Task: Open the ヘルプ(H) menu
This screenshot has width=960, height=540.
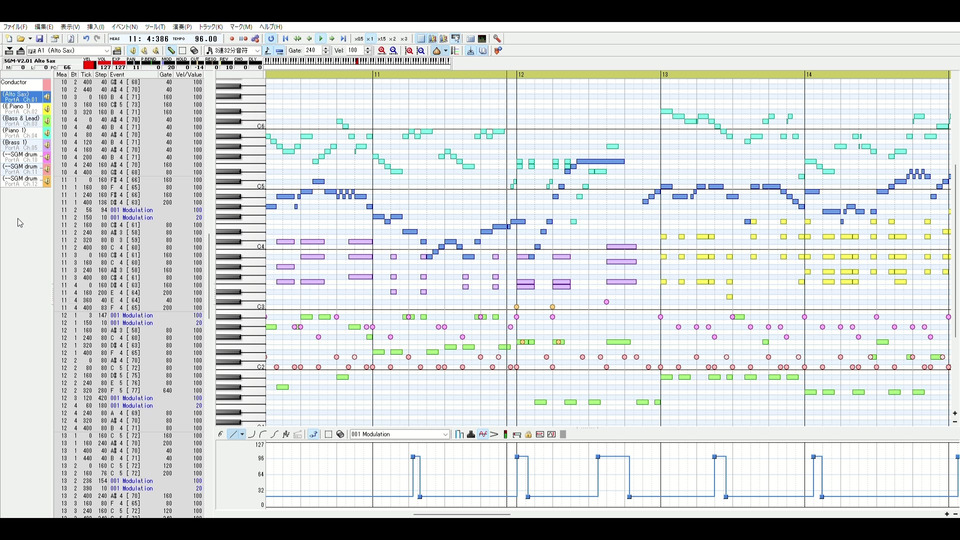Action: click(271, 27)
